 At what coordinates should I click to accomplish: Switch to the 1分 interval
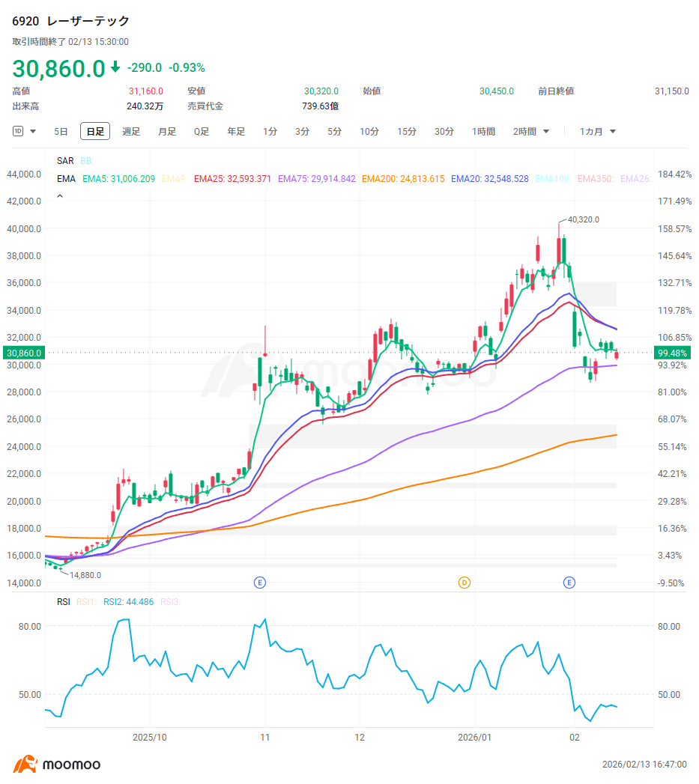pos(270,132)
